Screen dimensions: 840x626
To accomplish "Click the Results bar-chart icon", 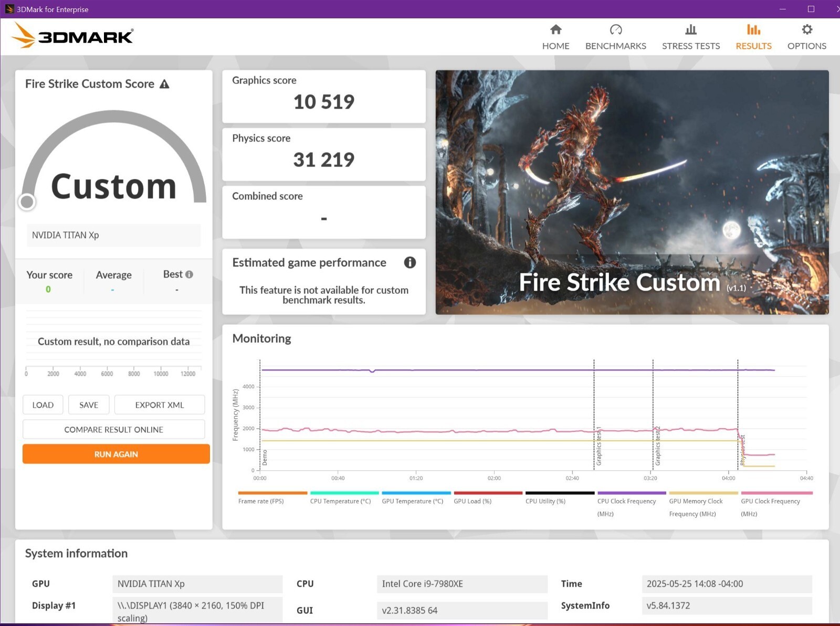I will click(753, 29).
